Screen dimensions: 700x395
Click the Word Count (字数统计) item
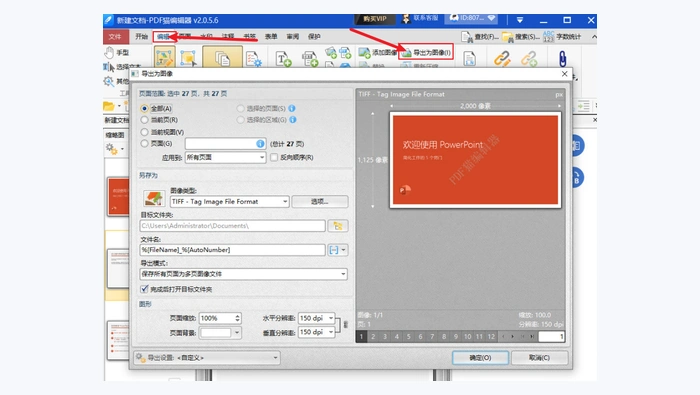[562, 37]
